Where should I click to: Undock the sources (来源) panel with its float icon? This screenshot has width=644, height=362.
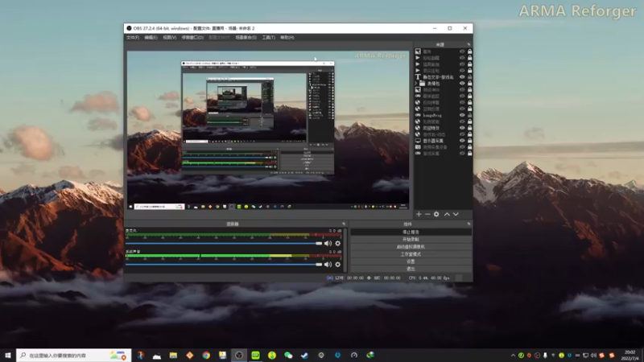tap(469, 44)
